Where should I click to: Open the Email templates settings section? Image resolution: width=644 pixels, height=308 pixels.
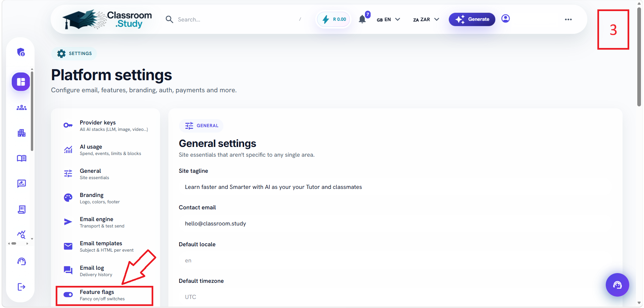[x=106, y=246]
